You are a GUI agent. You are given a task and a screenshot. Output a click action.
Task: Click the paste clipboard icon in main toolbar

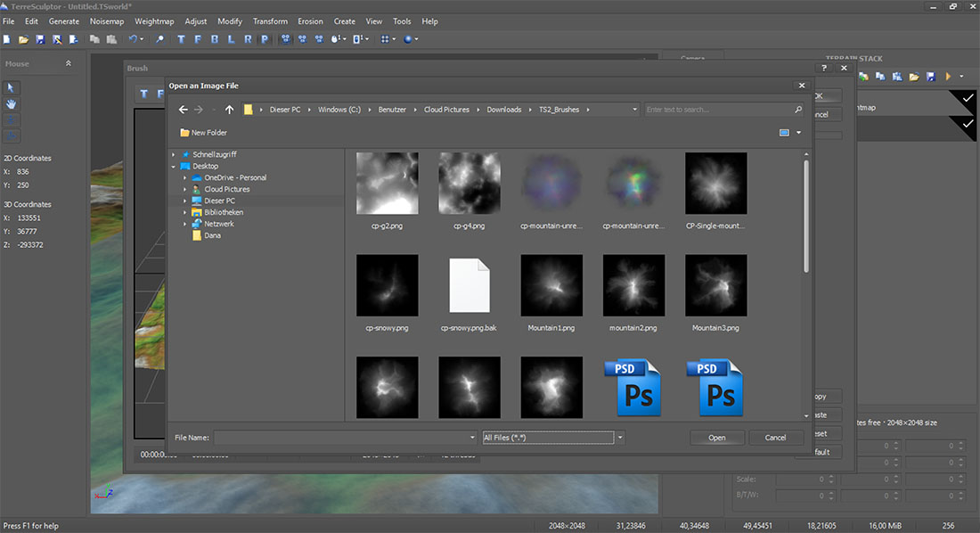click(x=111, y=39)
